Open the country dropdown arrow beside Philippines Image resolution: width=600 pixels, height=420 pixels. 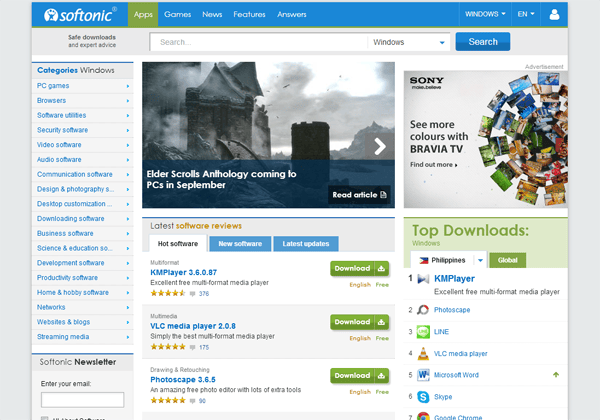(x=480, y=260)
